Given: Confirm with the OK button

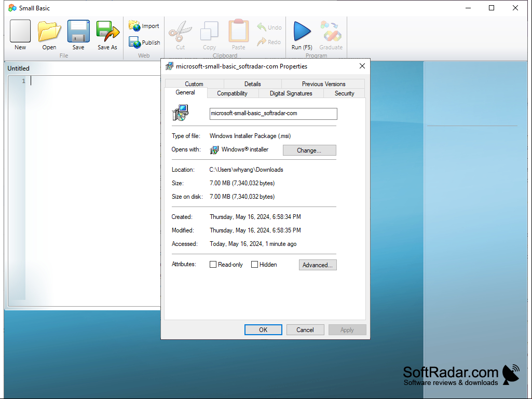Looking at the screenshot, I should [x=263, y=330].
